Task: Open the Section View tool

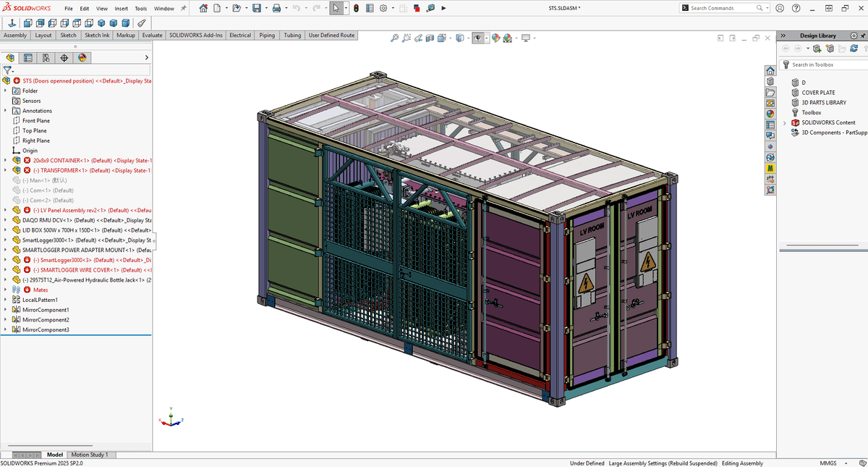Action: [x=430, y=37]
